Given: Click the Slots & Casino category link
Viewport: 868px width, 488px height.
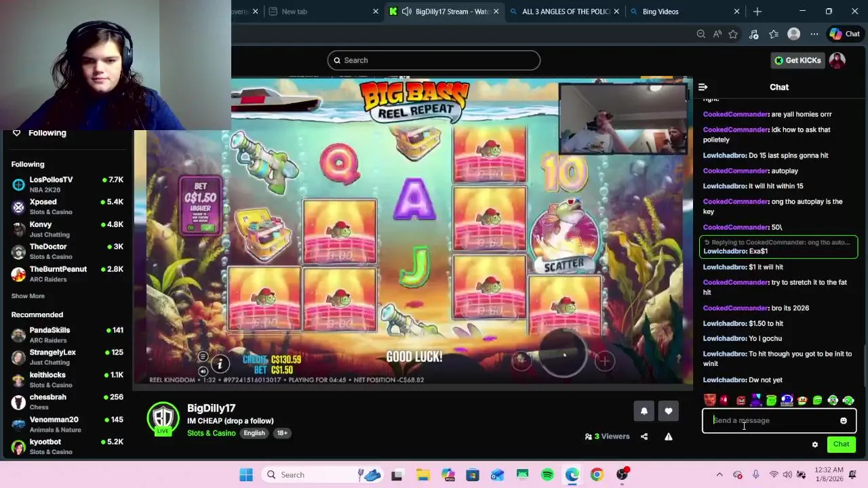Looking at the screenshot, I should pos(211,433).
